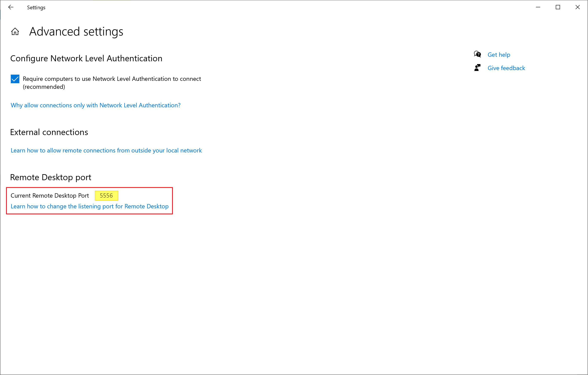The height and width of the screenshot is (375, 588).
Task: Click the 'Advanced settings' page heading
Action: pyautogui.click(x=76, y=31)
